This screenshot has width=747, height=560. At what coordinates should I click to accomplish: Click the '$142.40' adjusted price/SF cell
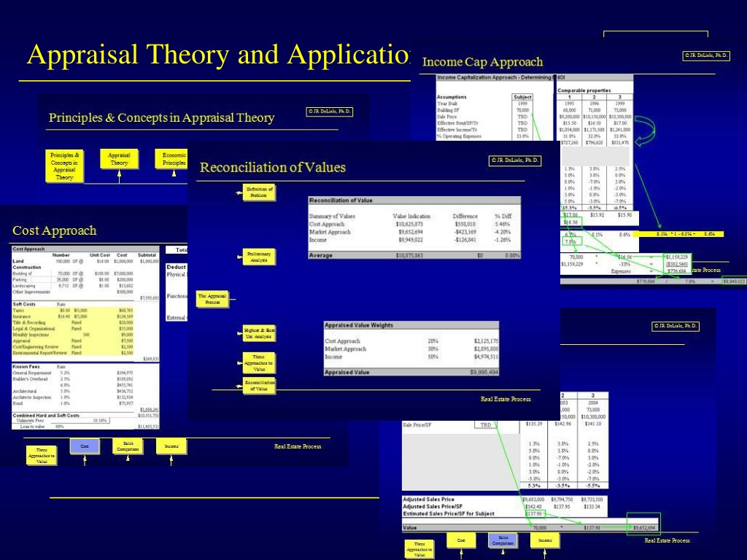click(x=533, y=507)
